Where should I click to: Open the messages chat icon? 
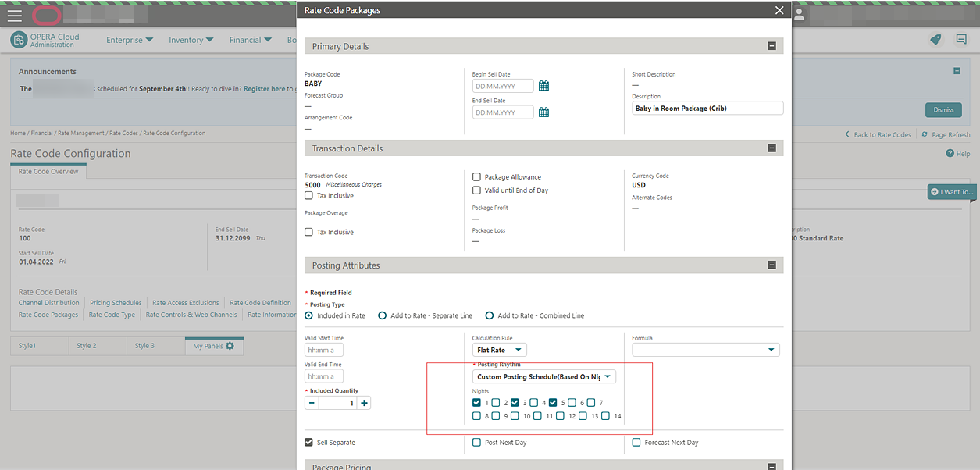(x=961, y=40)
